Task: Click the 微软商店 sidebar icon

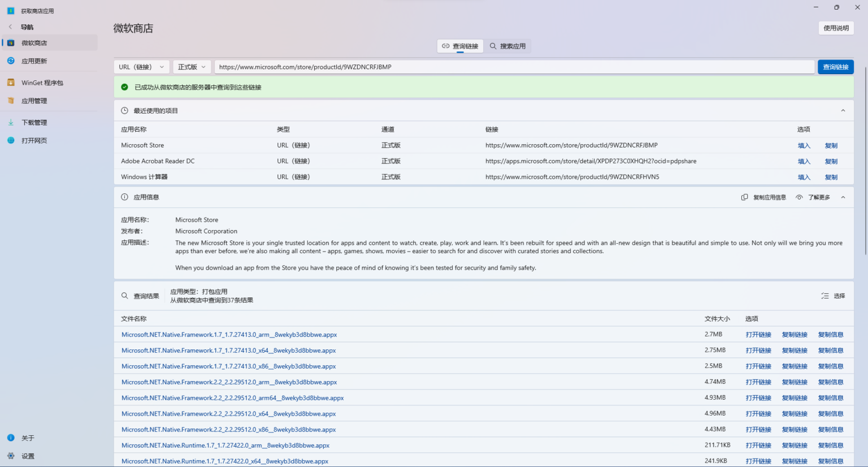Action: point(11,43)
